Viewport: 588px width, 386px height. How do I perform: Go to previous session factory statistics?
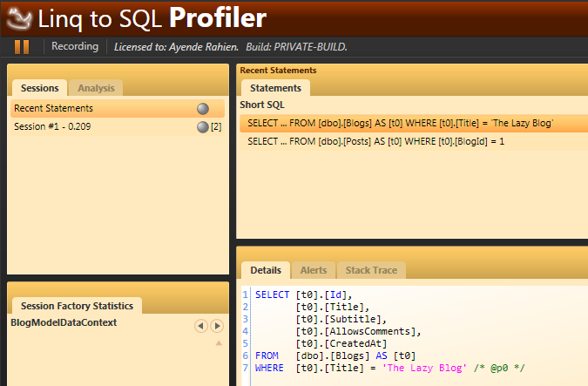[201, 326]
